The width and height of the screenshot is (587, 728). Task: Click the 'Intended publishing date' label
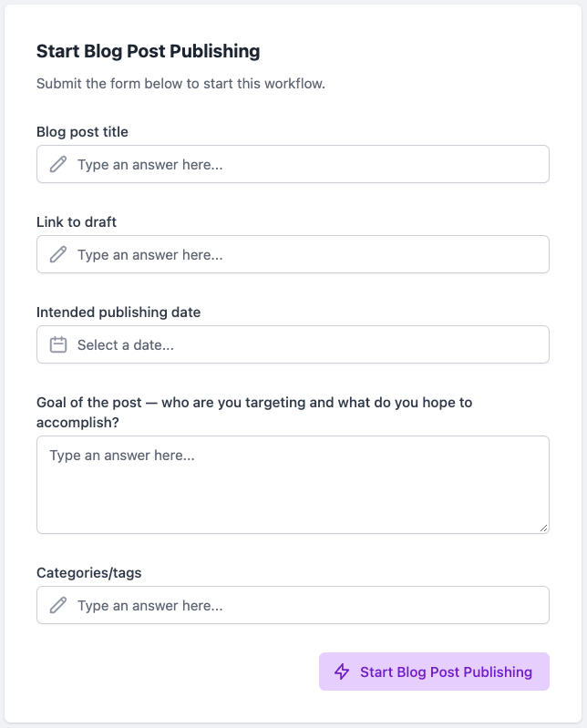(118, 312)
